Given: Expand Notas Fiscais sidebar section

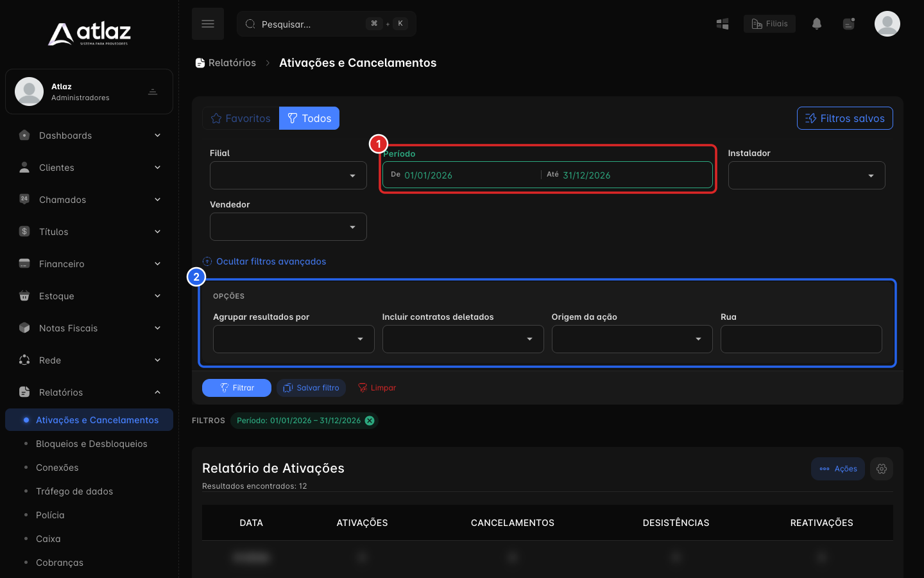Looking at the screenshot, I should (89, 328).
